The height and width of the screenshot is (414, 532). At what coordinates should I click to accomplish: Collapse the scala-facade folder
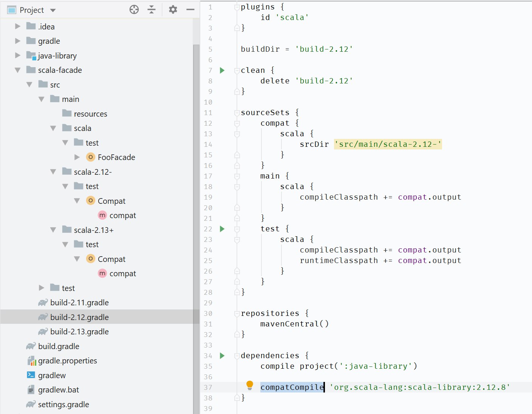(17, 70)
